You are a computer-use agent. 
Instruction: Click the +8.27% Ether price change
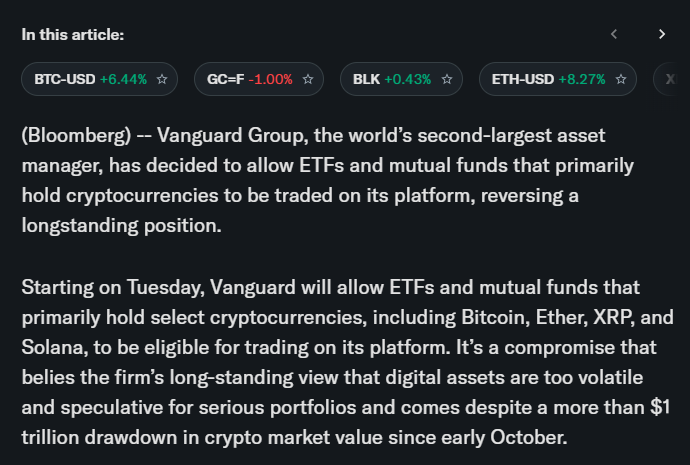point(582,79)
